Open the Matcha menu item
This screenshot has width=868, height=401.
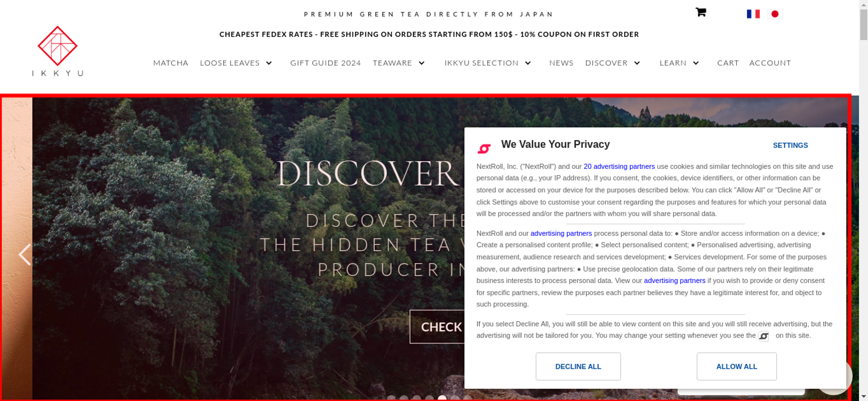(171, 63)
